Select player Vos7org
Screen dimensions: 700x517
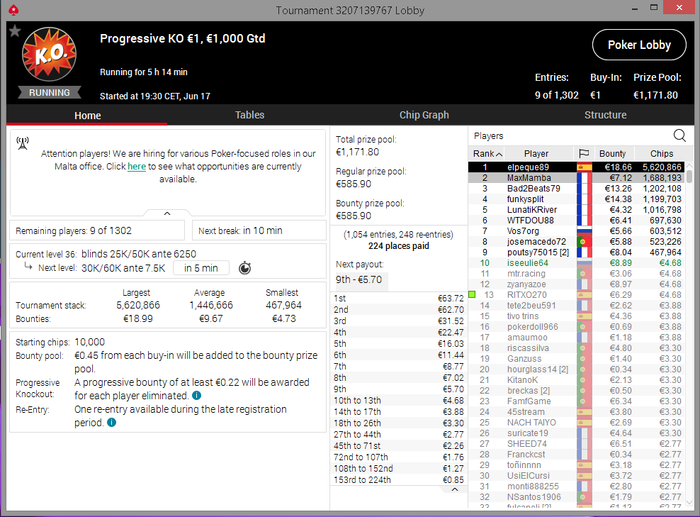tap(576, 231)
